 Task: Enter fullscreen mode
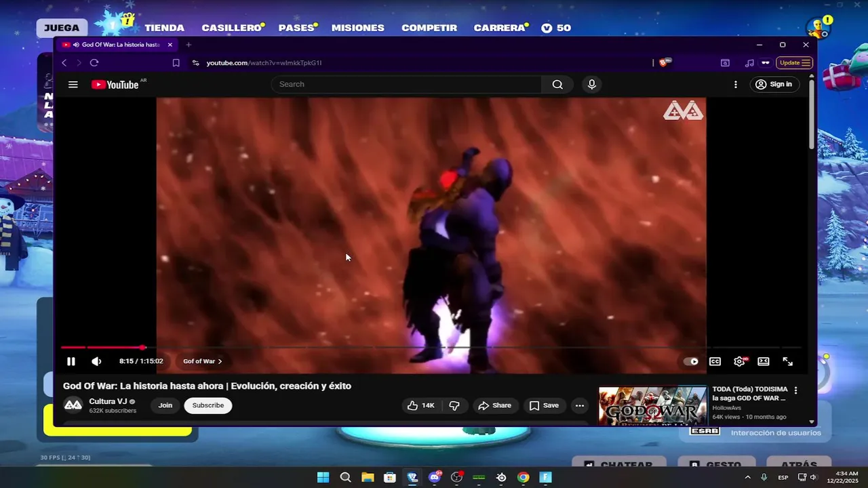pyautogui.click(x=788, y=361)
